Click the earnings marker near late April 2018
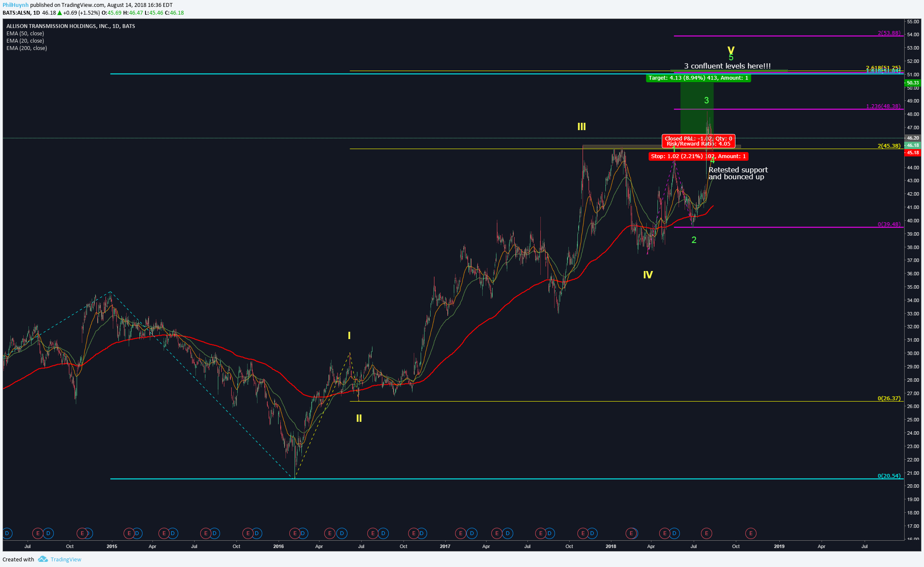The height and width of the screenshot is (567, 924). coord(665,533)
